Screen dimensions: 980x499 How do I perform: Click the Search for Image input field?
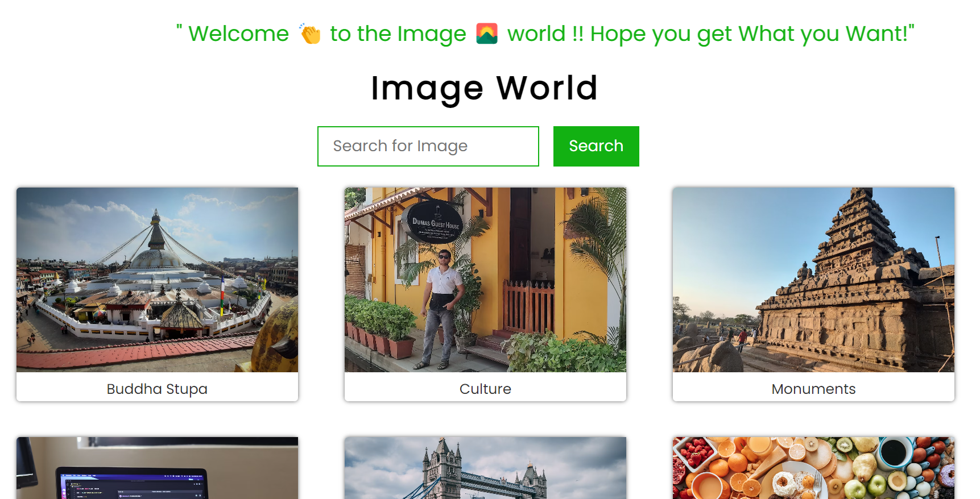[428, 146]
